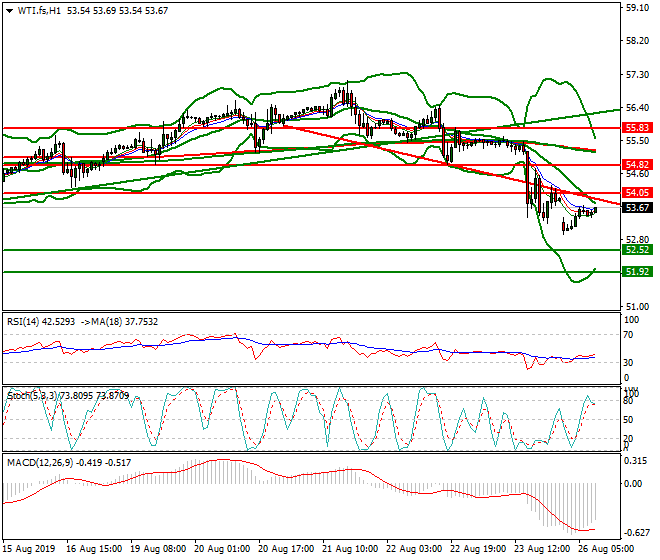This screenshot has height=560, width=660.
Task: Select the 54.05 red price level label
Action: coord(637,193)
